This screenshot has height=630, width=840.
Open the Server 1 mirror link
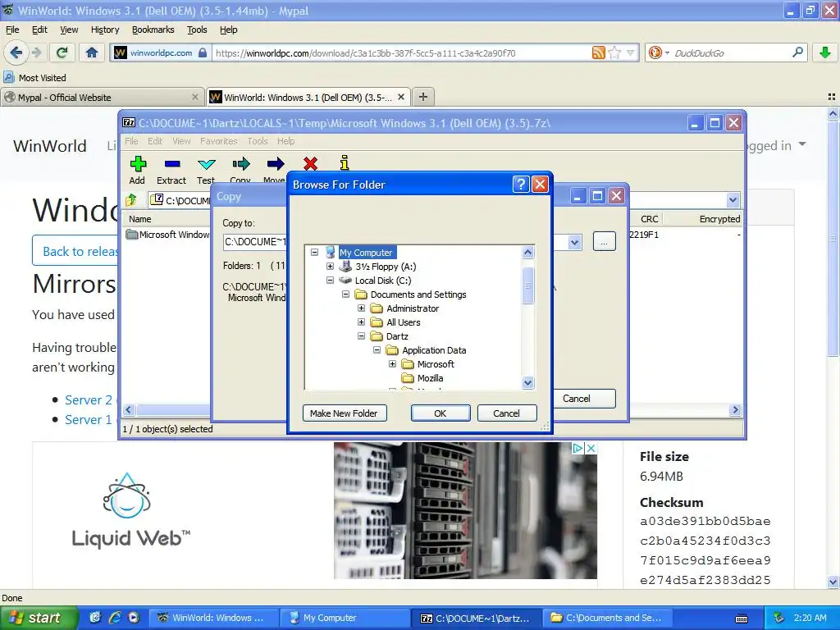(89, 419)
